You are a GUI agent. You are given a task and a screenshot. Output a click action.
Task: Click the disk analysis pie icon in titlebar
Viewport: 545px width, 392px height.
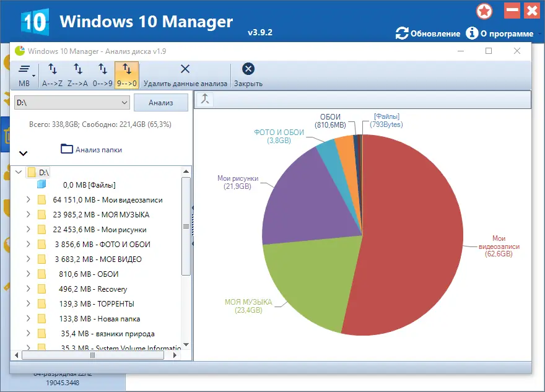pos(20,51)
